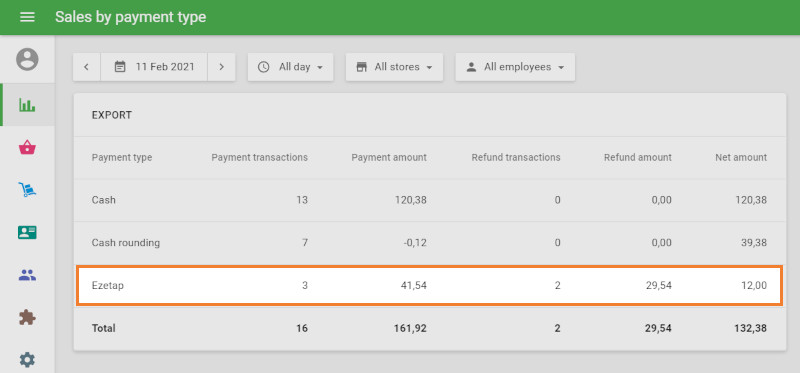
Task: Open the Customers people icon
Action: pyautogui.click(x=27, y=276)
